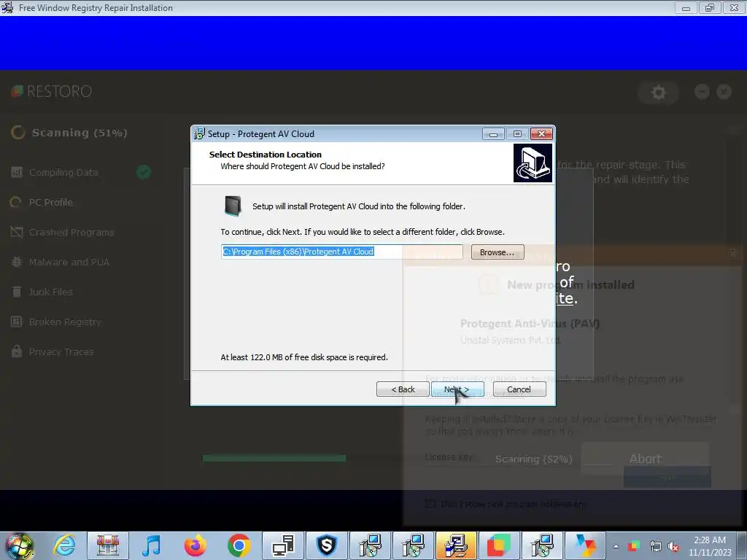Click Next in the Protegent setup wizard

point(457,389)
